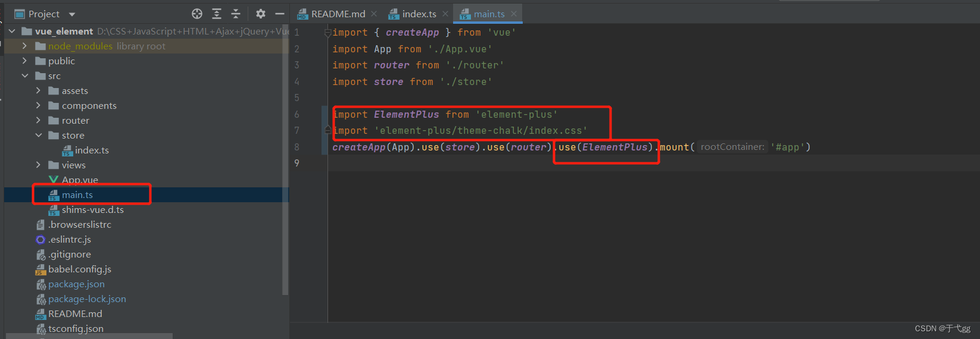The width and height of the screenshot is (980, 339).
Task: Open the Project view dropdown
Action: click(72, 14)
